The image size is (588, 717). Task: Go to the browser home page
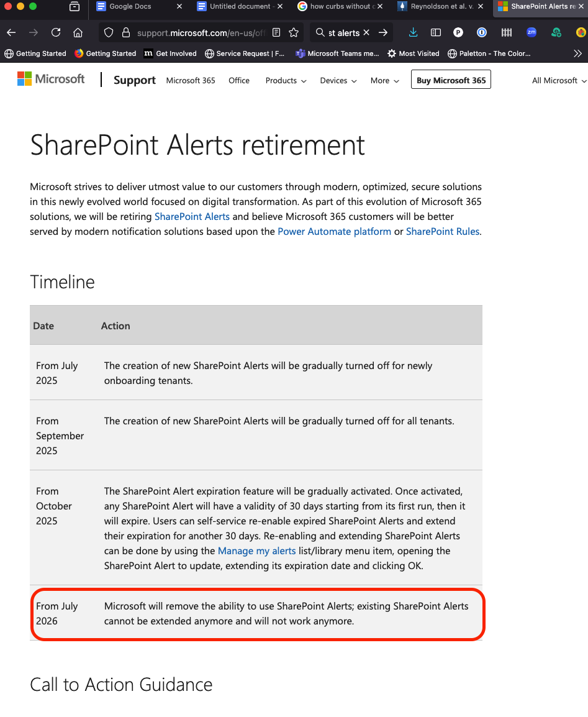pos(78,32)
